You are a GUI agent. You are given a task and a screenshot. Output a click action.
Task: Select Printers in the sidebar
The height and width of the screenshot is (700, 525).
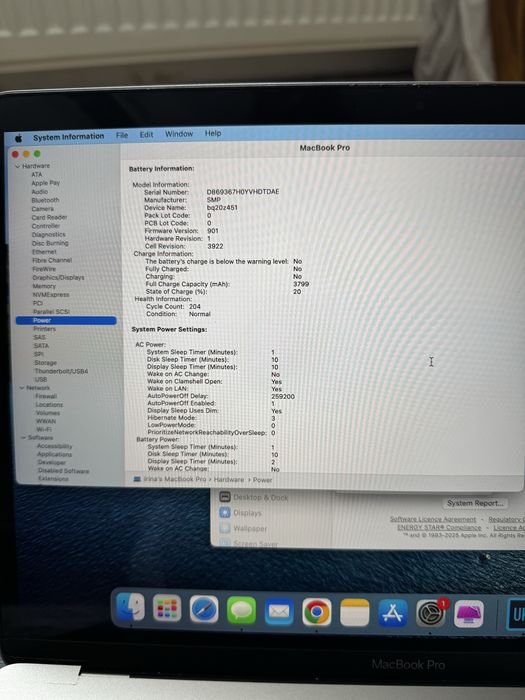[x=45, y=329]
